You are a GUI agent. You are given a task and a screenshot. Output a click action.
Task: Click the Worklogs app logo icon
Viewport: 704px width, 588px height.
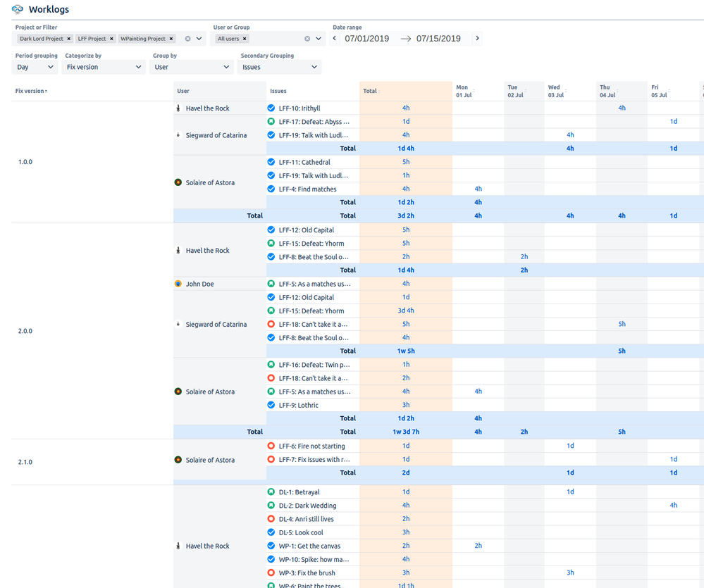(x=17, y=9)
